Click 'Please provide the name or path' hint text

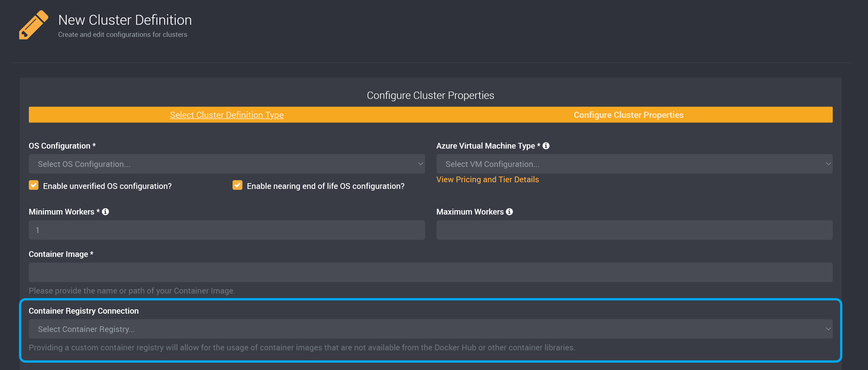click(132, 291)
